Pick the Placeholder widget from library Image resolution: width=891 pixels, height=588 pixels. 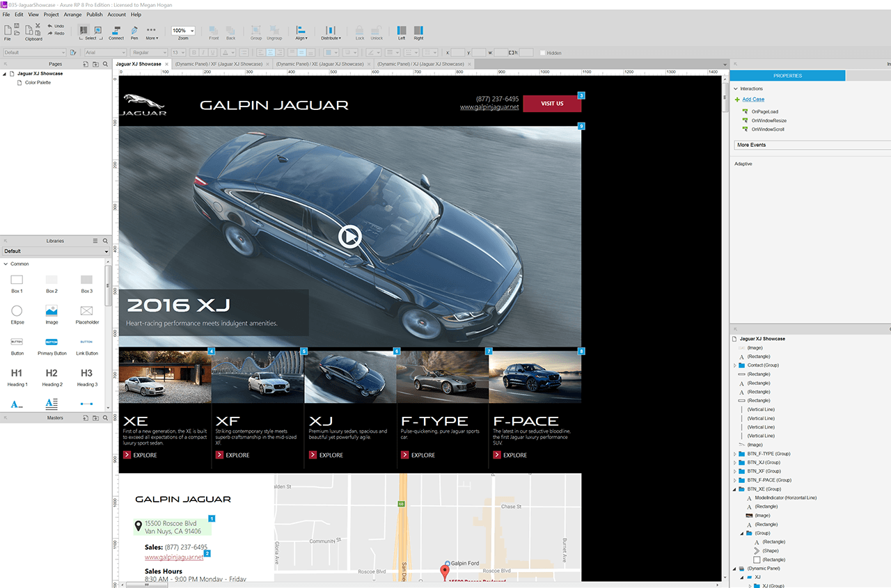[x=86, y=314]
